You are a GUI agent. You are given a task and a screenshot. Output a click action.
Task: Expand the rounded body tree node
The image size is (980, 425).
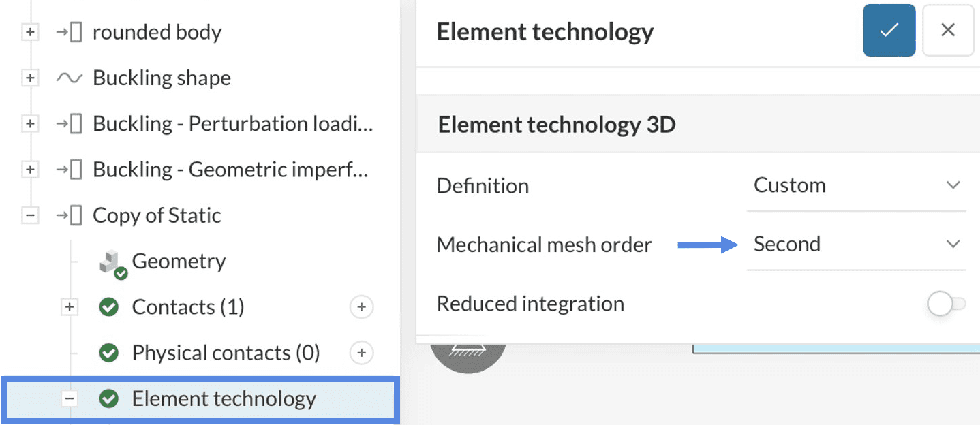point(30,32)
